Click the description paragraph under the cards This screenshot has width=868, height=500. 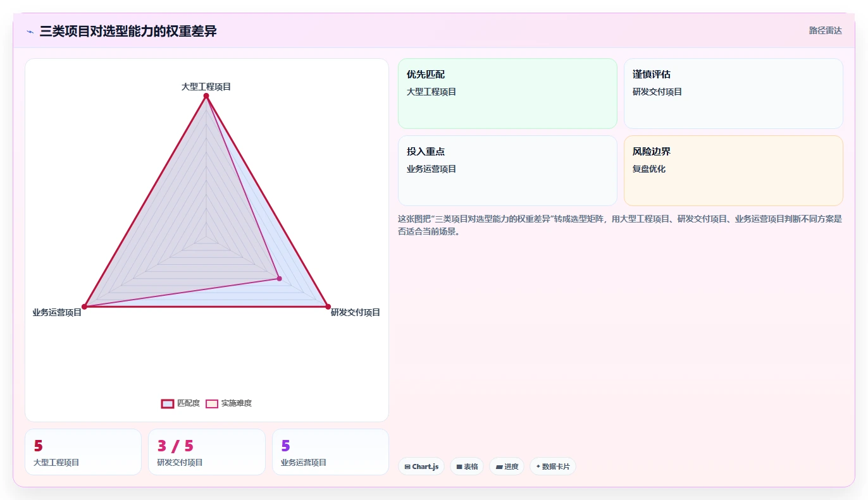pyautogui.click(x=620, y=225)
